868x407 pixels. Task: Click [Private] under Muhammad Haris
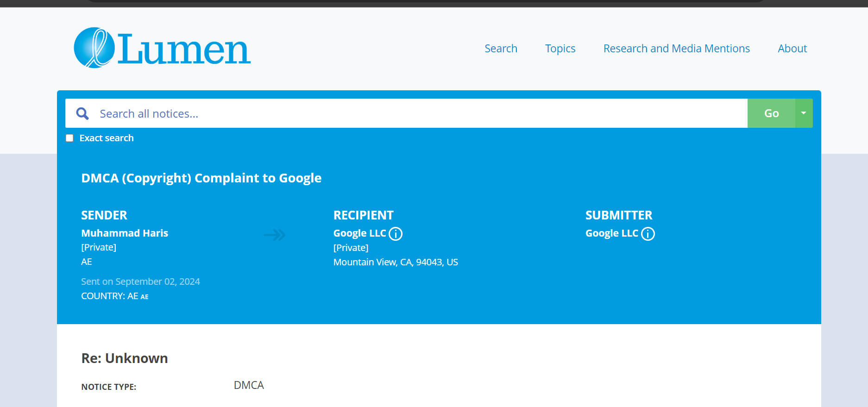click(99, 247)
